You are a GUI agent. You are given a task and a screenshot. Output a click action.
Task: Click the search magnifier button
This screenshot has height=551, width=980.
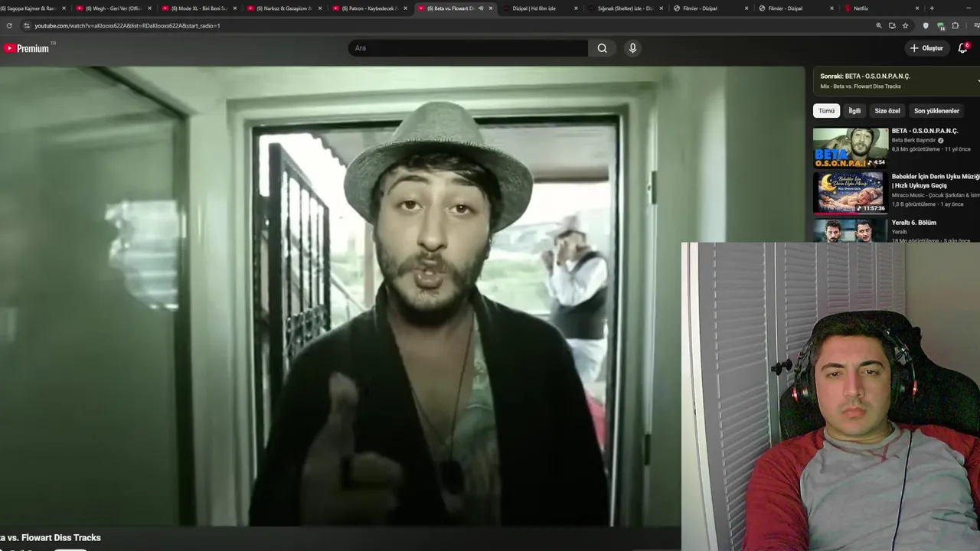[603, 48]
